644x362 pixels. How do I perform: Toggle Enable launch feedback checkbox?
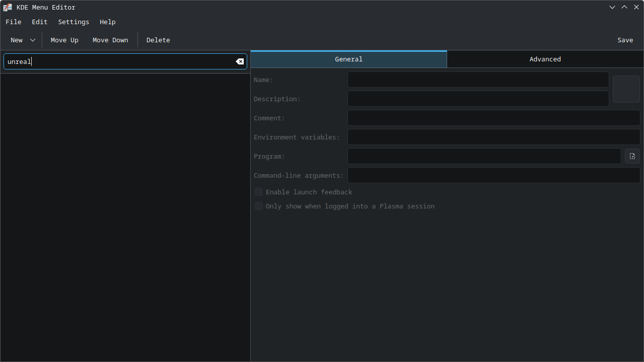point(259,192)
